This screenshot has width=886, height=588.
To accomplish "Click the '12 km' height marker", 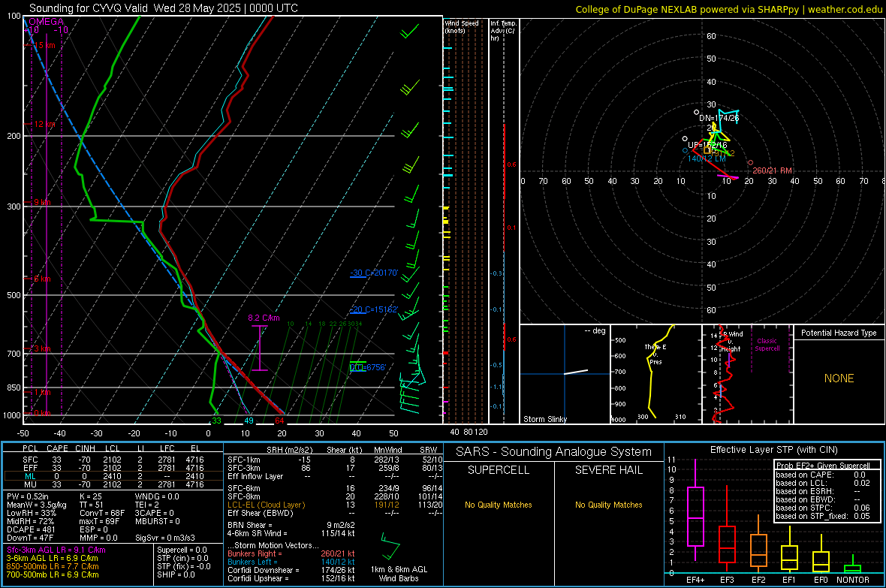I will coord(44,124).
